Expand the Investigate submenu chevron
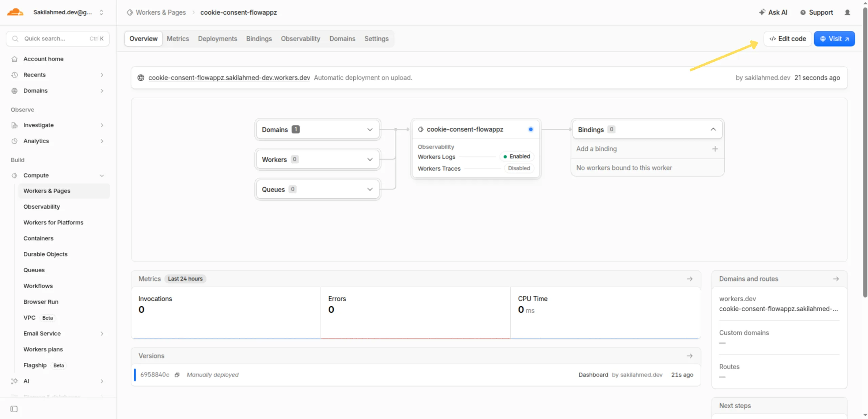Viewport: 868px width, 419px height. click(102, 125)
